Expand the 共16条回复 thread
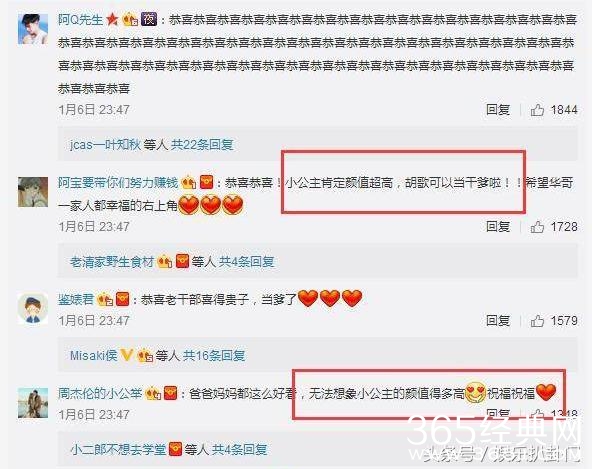Image resolution: width=592 pixels, height=469 pixels. (x=214, y=355)
